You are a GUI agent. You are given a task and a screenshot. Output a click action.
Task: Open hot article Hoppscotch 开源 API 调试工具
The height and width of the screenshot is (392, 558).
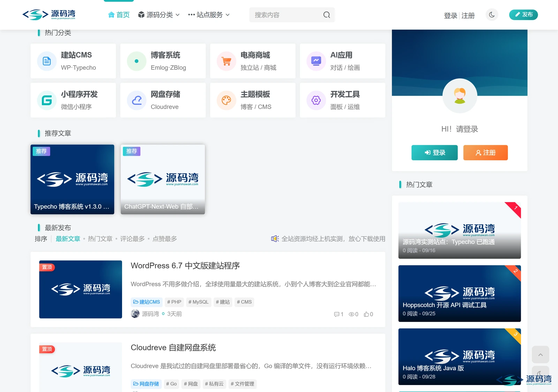click(460, 294)
